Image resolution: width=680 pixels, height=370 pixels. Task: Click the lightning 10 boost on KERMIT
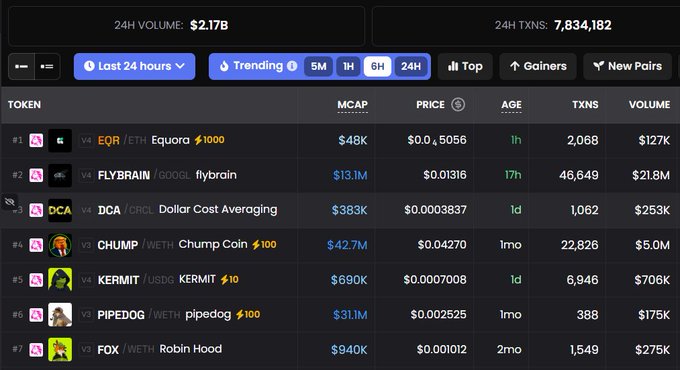point(229,279)
